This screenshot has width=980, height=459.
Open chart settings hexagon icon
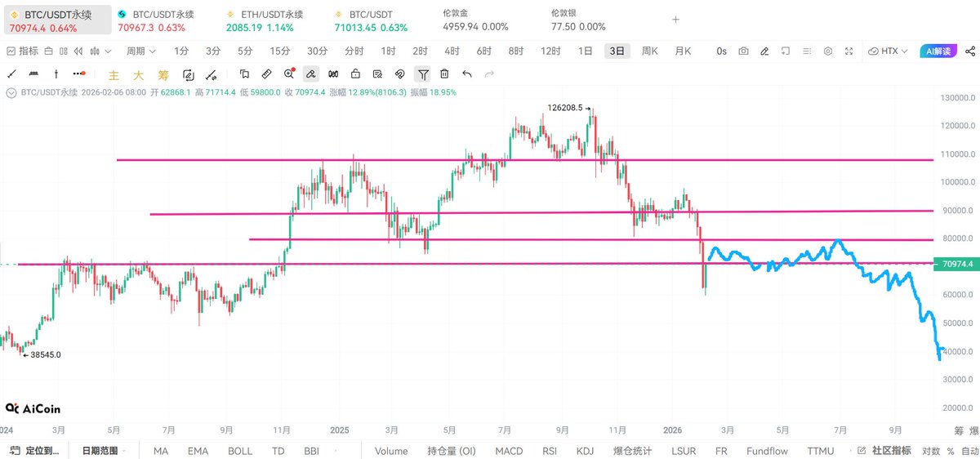(828, 51)
